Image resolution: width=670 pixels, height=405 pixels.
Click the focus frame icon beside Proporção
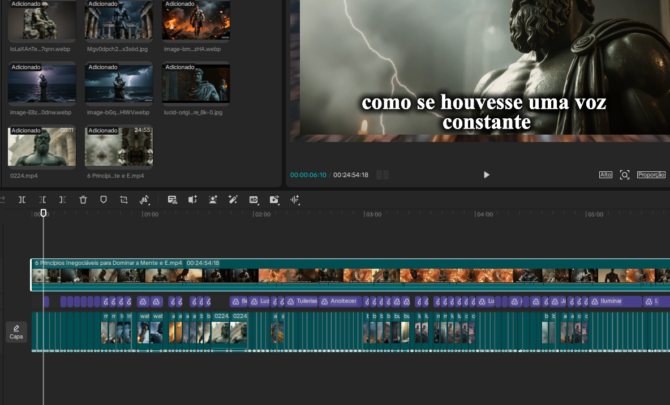(x=625, y=175)
